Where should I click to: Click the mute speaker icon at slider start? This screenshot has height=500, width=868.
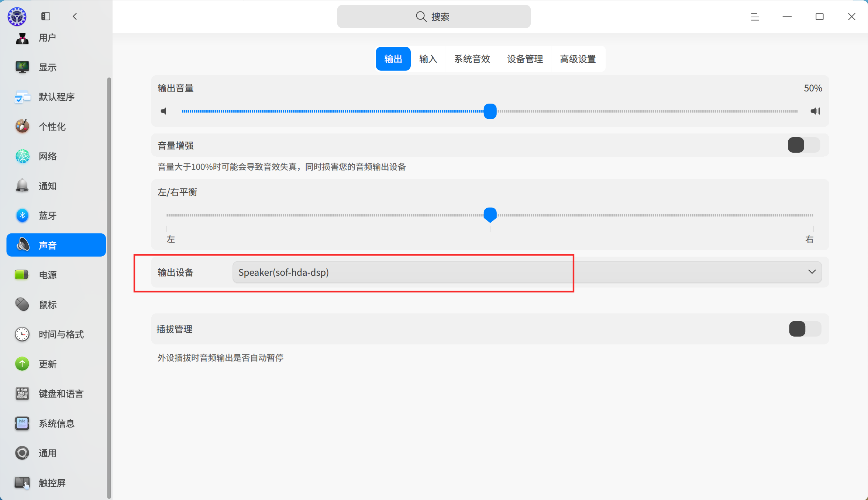tap(164, 111)
